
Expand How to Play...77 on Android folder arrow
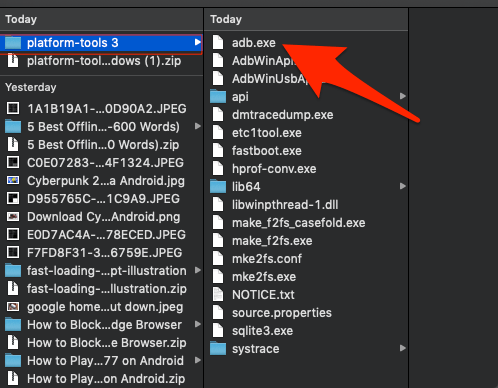pyautogui.click(x=198, y=360)
